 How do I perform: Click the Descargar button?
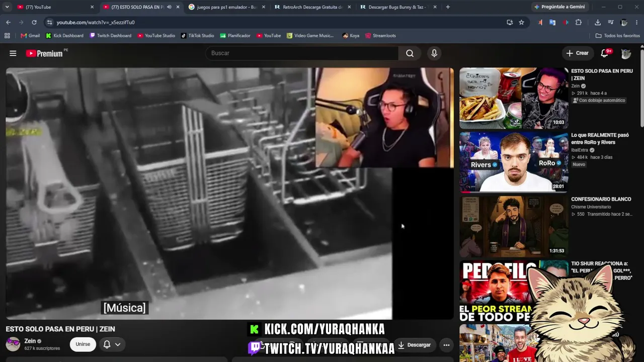[414, 345]
